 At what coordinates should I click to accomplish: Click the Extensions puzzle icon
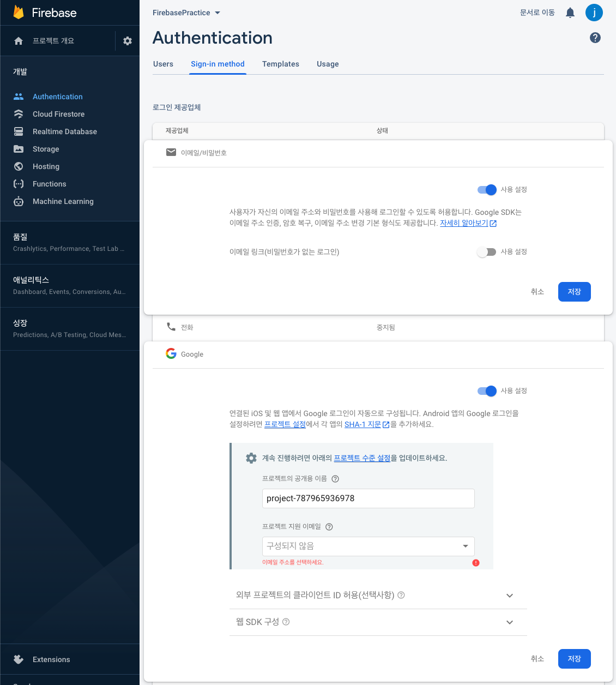[x=19, y=659]
